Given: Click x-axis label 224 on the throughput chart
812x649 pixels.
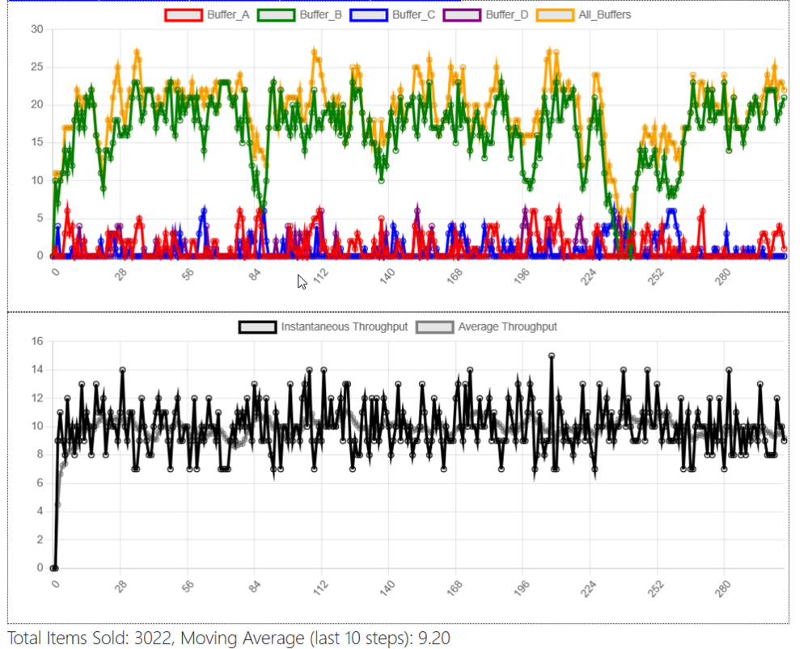Looking at the screenshot, I should [589, 588].
